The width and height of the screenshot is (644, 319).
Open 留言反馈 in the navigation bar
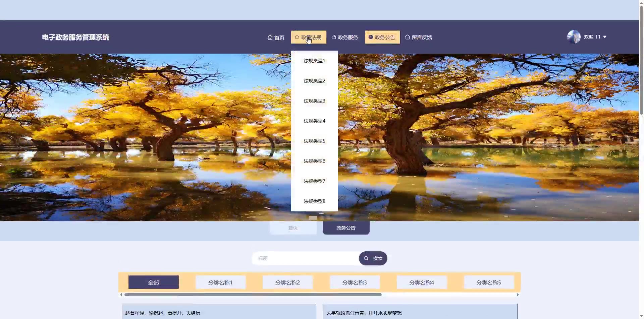coord(419,37)
